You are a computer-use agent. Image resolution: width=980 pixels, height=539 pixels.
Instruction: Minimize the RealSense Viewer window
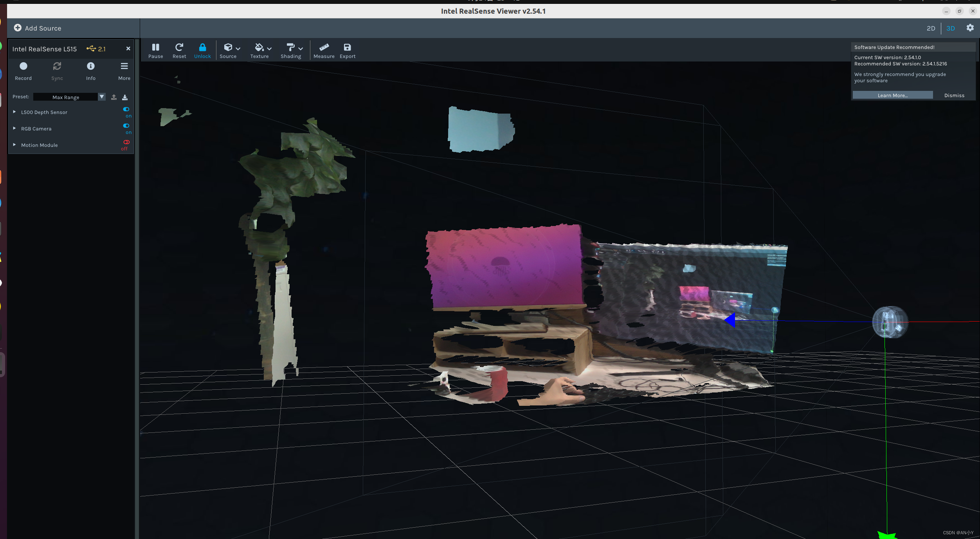point(946,11)
